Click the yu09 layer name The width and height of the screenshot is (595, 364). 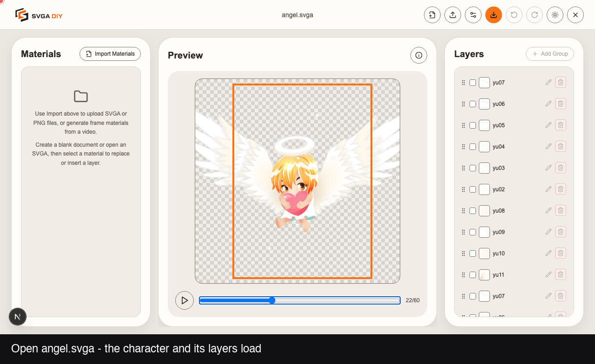[x=498, y=232]
